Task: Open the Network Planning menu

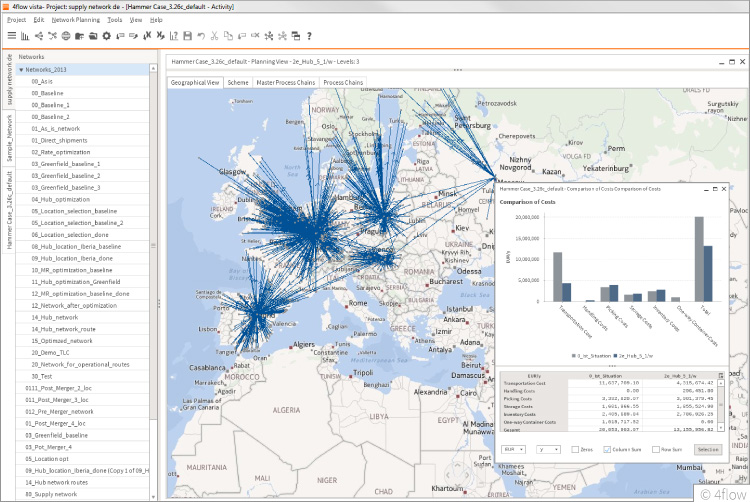Action: pos(76,20)
